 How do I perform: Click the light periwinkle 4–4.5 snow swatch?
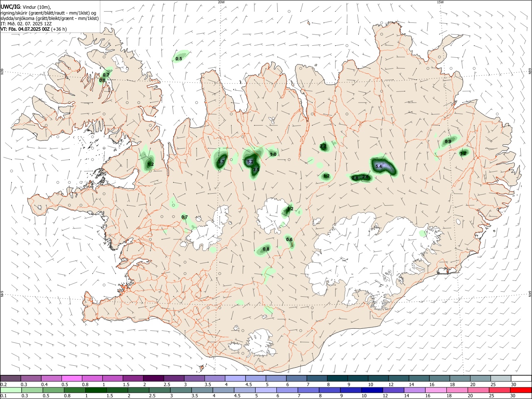pyautogui.click(x=235, y=378)
